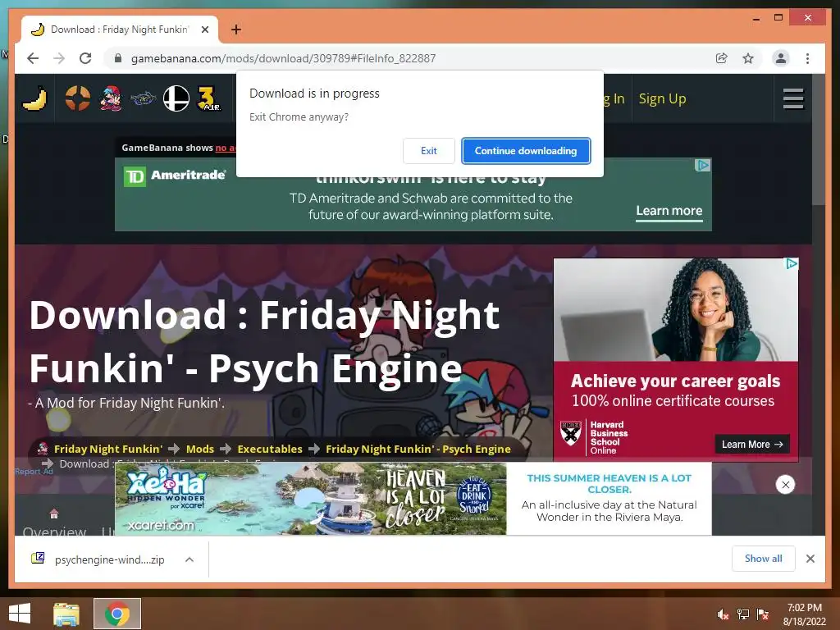Share this page icon in address bar
The height and width of the screenshot is (630, 840).
722,58
